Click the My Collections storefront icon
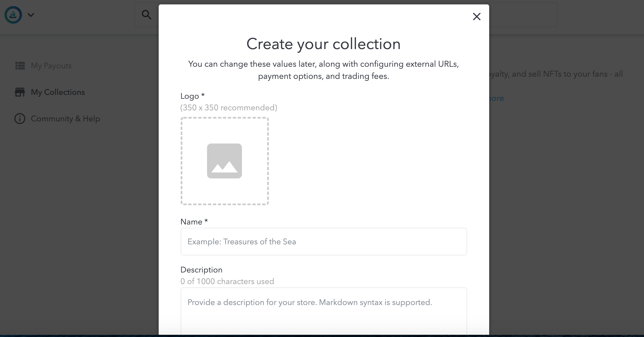This screenshot has height=337, width=644. [x=20, y=92]
